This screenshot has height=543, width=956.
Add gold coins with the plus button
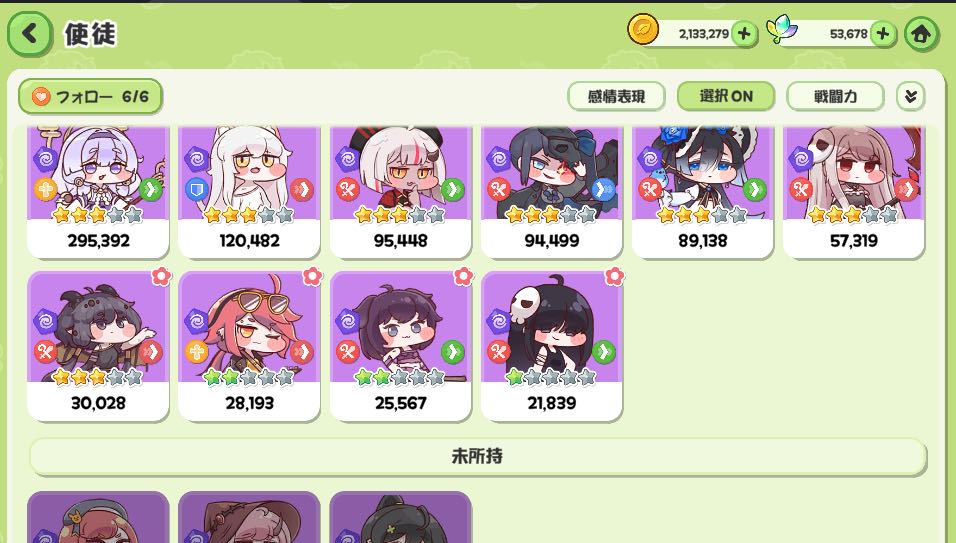coord(744,34)
